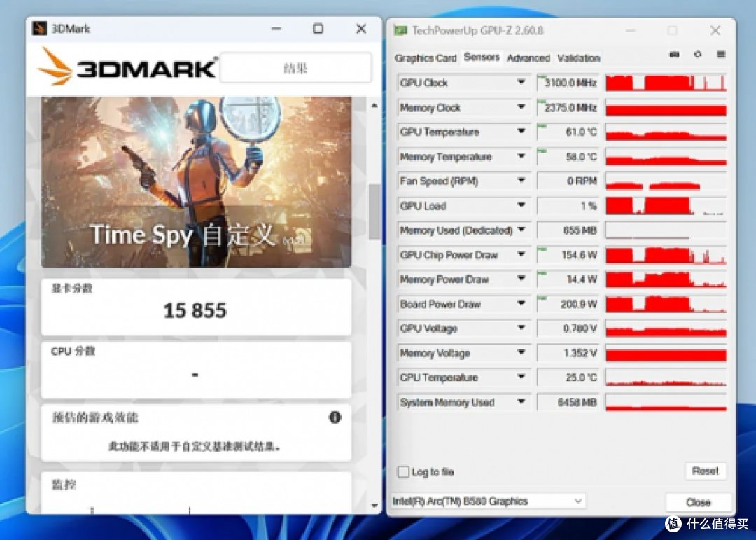The height and width of the screenshot is (540, 756).
Task: Click the 655 MB dedicated memory value
Action: tap(580, 230)
